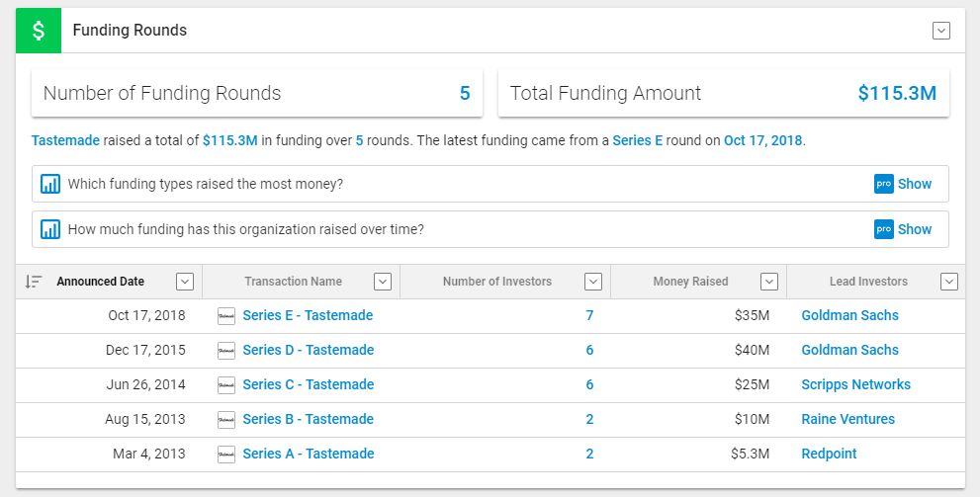
Task: Click the Tastemade logo beside Series E
Action: click(x=226, y=316)
